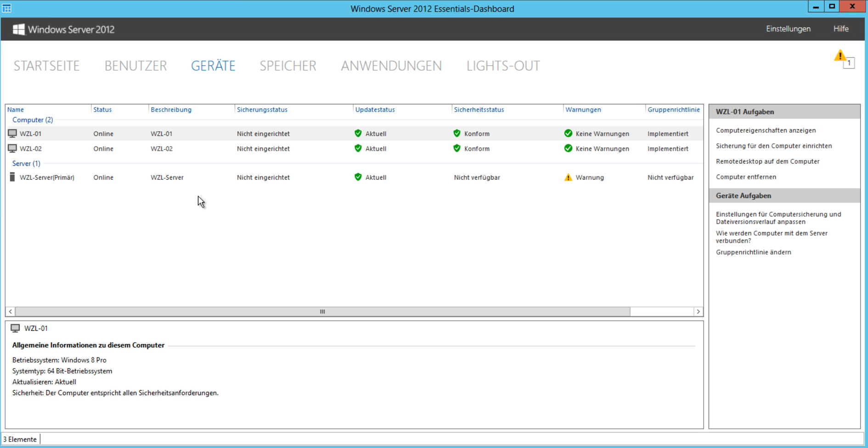Open Remotedesktop auf dem Computer
The height and width of the screenshot is (448, 868).
tap(767, 162)
